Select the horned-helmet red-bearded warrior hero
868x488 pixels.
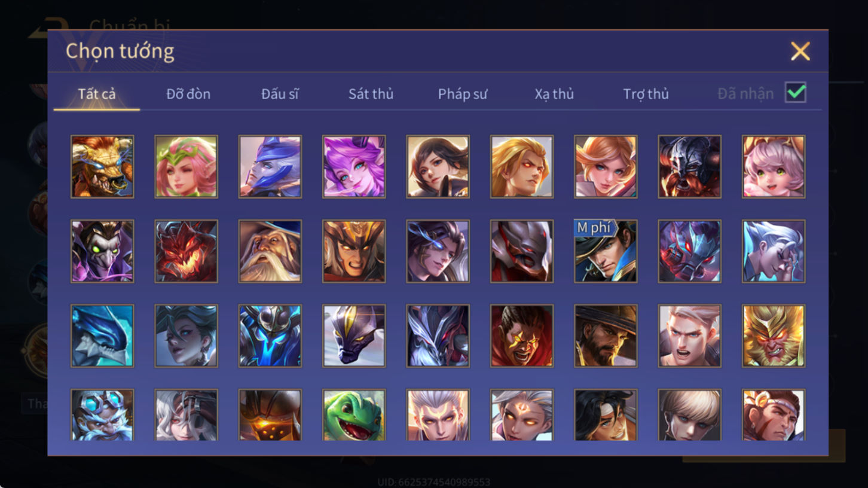[x=689, y=166]
